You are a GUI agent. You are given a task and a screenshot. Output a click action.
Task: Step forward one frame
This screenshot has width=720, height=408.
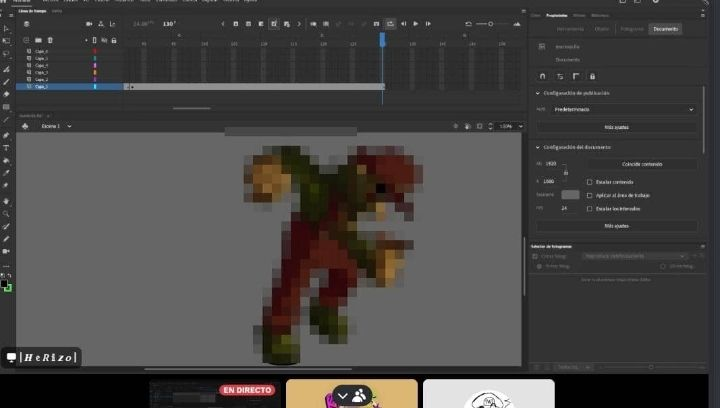(x=428, y=24)
